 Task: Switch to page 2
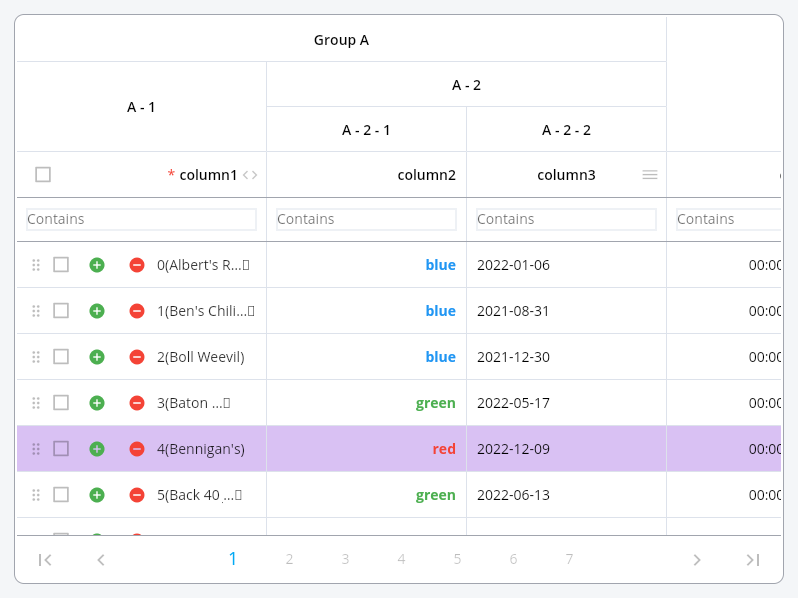pos(289,560)
